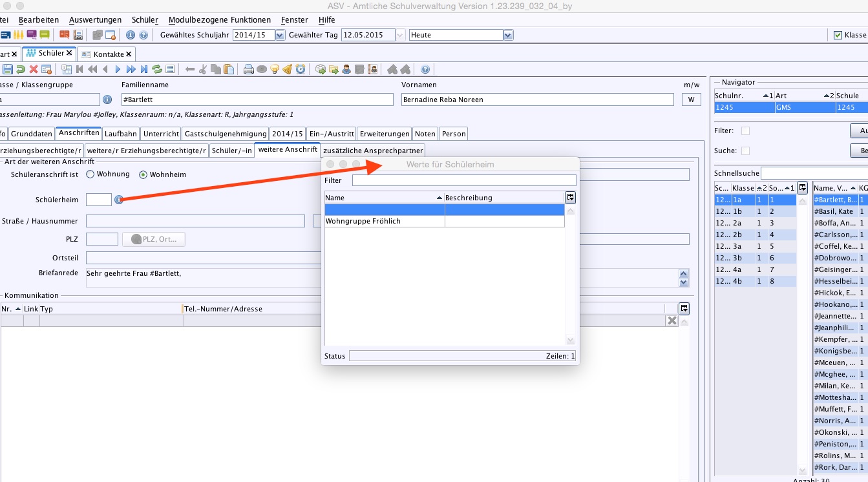Click the X icon in Kommunikation table row
The width and height of the screenshot is (868, 482).
coord(672,321)
